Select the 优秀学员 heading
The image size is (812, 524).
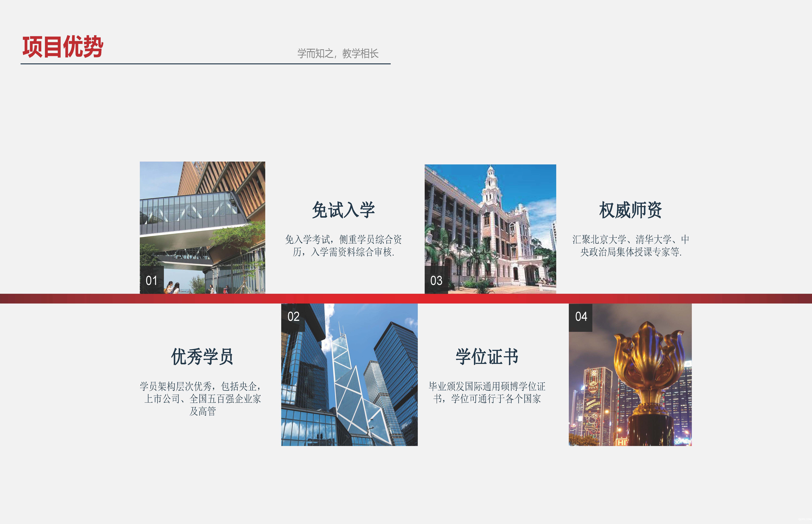point(202,357)
